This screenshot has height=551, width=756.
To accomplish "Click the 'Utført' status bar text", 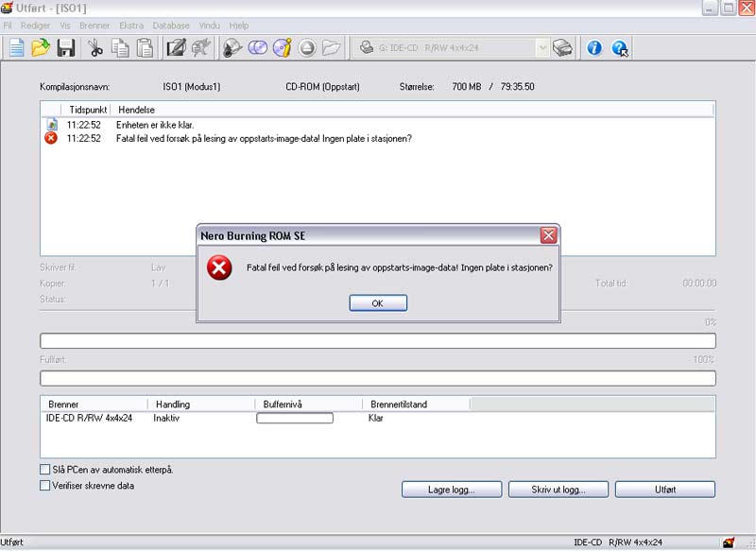I will 11,542.
